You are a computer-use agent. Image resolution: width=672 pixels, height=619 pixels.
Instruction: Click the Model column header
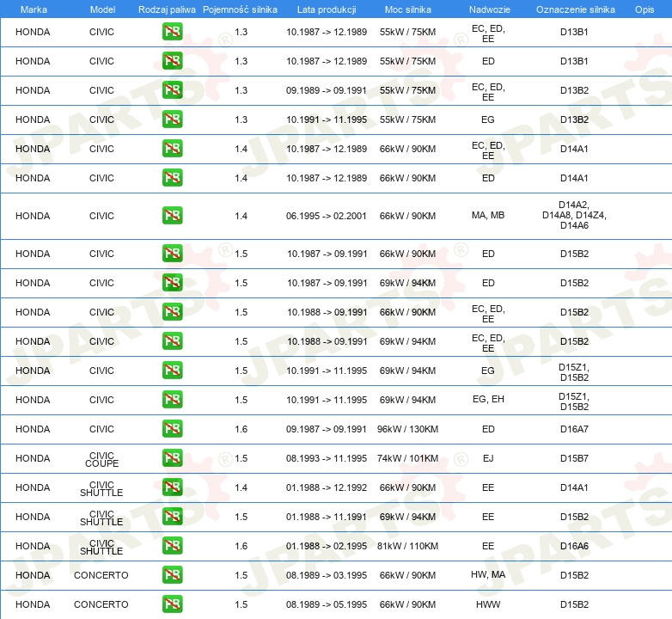pyautogui.click(x=102, y=9)
